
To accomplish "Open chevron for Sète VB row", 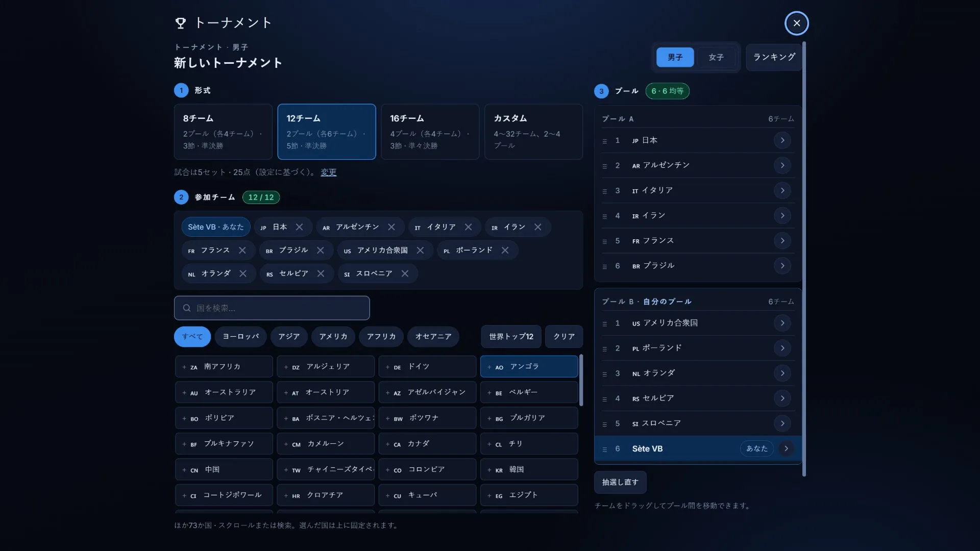I will [787, 448].
